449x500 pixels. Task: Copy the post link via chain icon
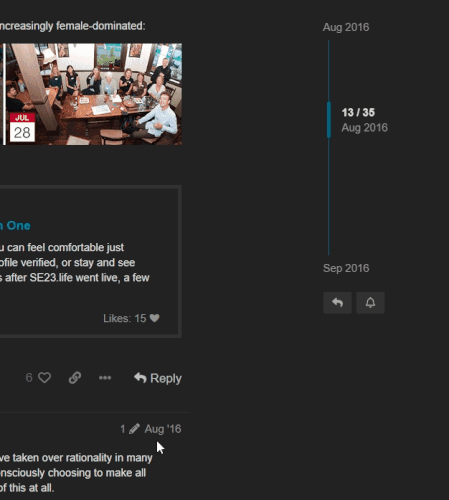click(x=75, y=378)
